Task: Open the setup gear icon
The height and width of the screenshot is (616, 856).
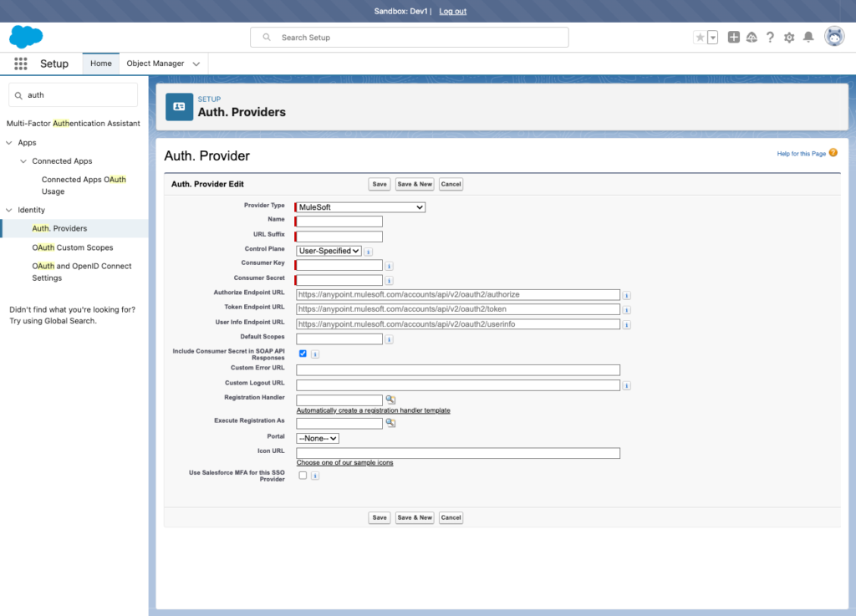Action: (x=789, y=38)
